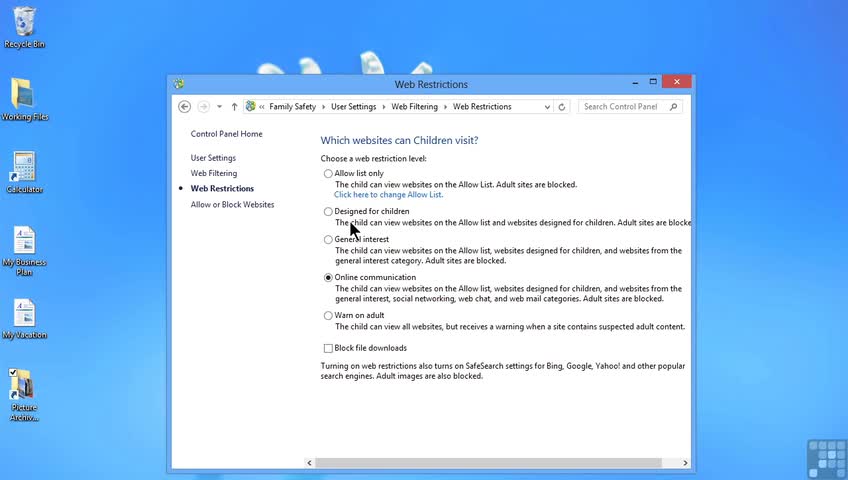The height and width of the screenshot is (480, 848).
Task: Expand the breadcrumb chevron after Family Safety
Action: (x=324, y=107)
